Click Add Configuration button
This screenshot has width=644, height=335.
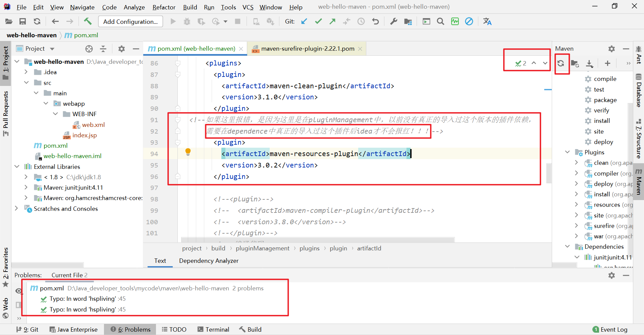(130, 21)
